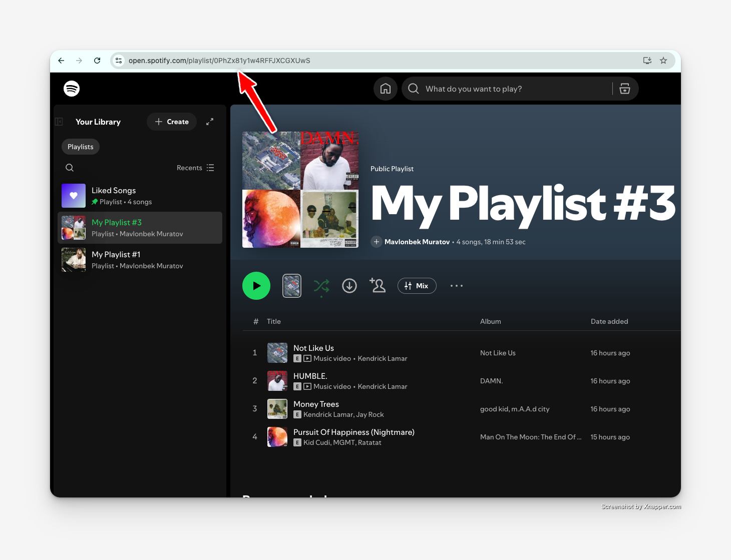Open the song HUMBLE.
Viewport: 731px width, 560px height.
point(310,376)
